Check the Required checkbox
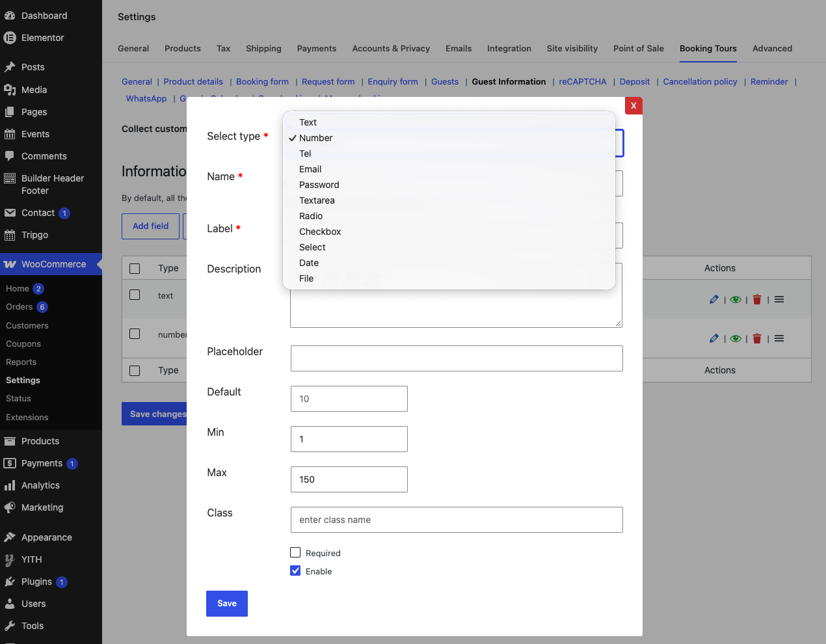Viewport: 826px width, 644px height. click(295, 552)
